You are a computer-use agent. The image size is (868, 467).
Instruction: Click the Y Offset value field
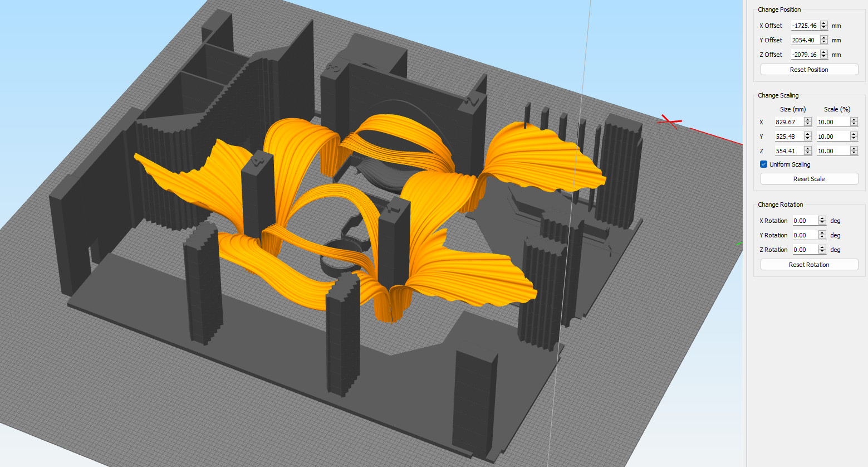tap(805, 40)
